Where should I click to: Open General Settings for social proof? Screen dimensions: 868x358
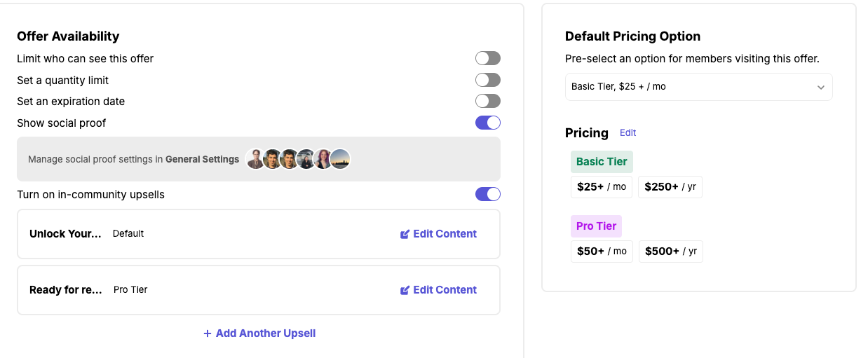coord(202,160)
